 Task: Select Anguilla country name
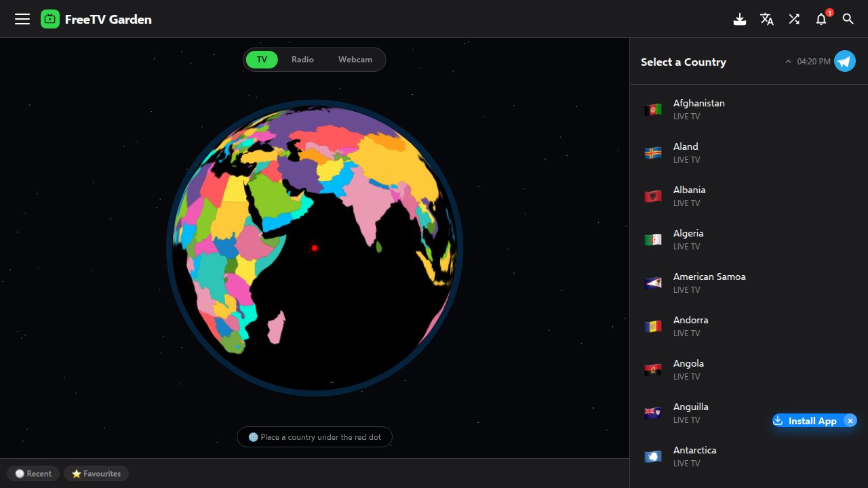coord(690,407)
